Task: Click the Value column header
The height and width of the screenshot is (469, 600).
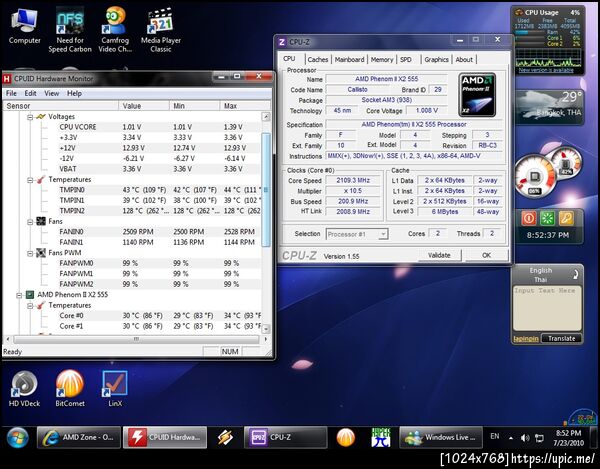Action: coord(143,106)
